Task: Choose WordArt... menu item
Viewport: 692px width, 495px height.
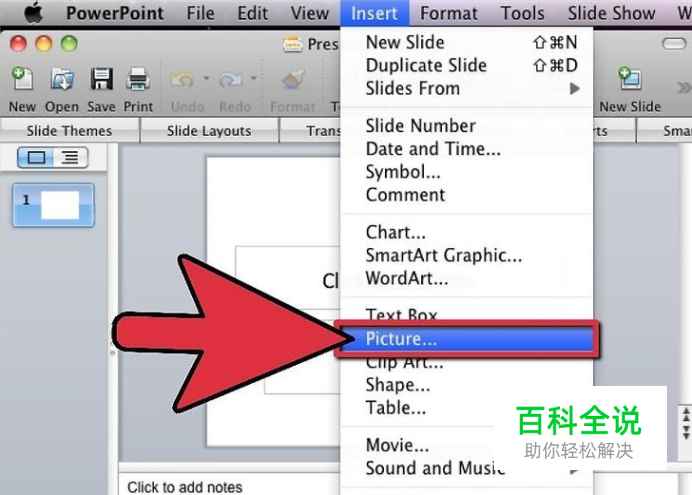Action: click(x=467, y=278)
